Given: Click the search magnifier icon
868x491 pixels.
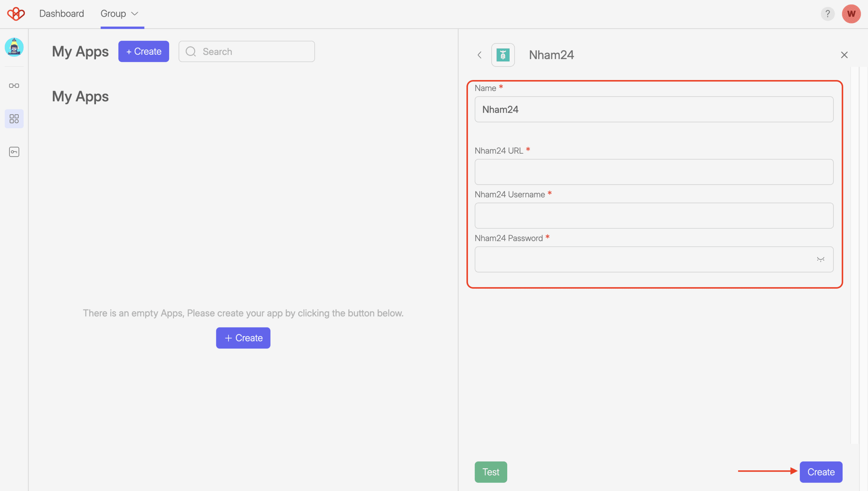Looking at the screenshot, I should (191, 51).
